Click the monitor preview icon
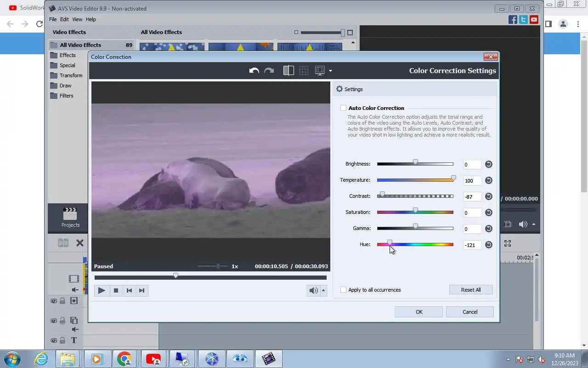Viewport: 588px width, 368px height. (x=320, y=70)
